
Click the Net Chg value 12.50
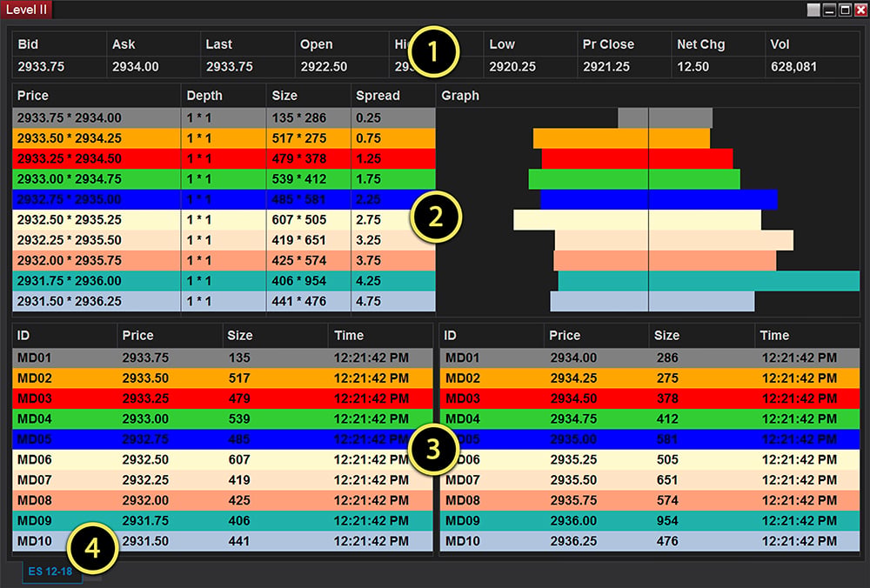[693, 67]
